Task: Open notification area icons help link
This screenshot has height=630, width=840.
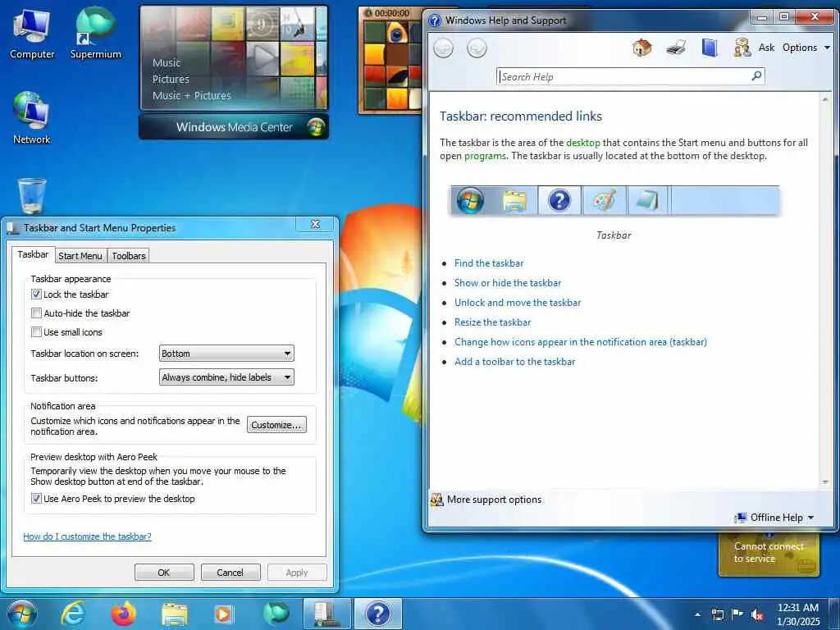Action: tap(580, 342)
